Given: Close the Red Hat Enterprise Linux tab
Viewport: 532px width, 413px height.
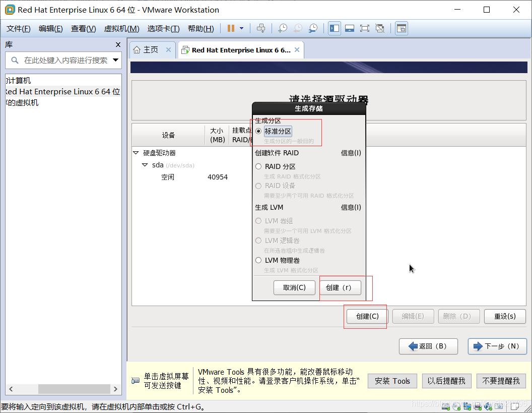Looking at the screenshot, I should point(297,49).
